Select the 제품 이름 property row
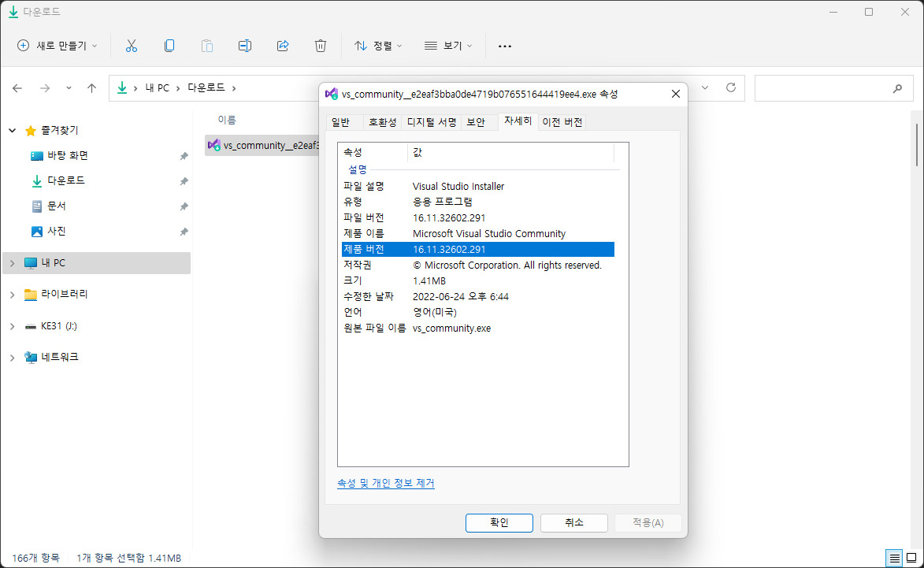Viewport: 924px width, 568px height. pyautogui.click(x=478, y=234)
